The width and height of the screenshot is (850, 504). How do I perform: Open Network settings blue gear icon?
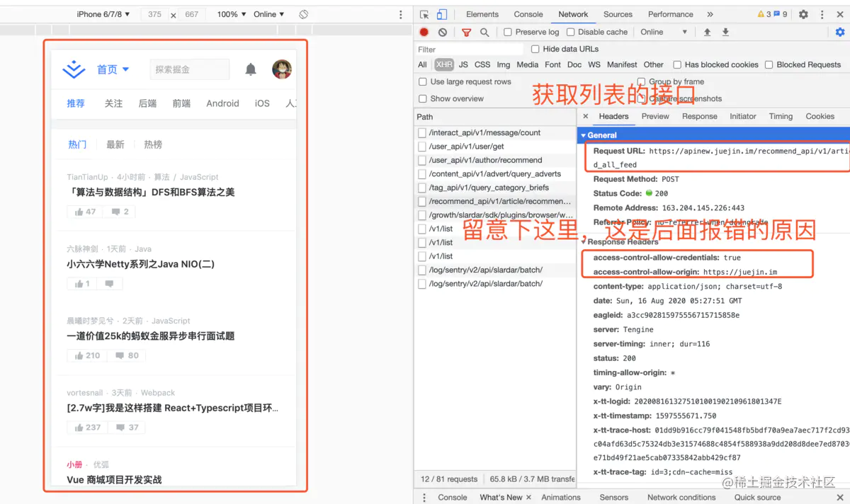[x=840, y=32]
